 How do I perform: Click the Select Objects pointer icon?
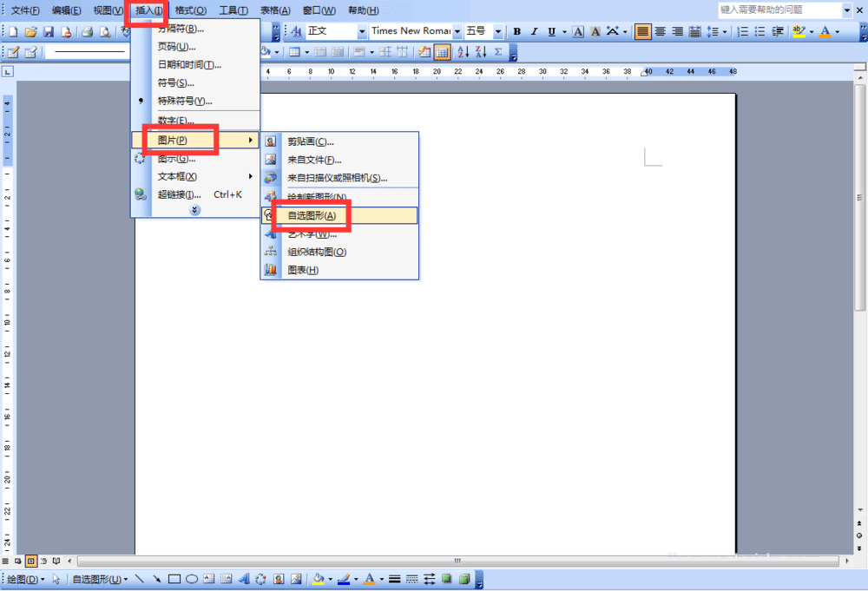pos(56,579)
